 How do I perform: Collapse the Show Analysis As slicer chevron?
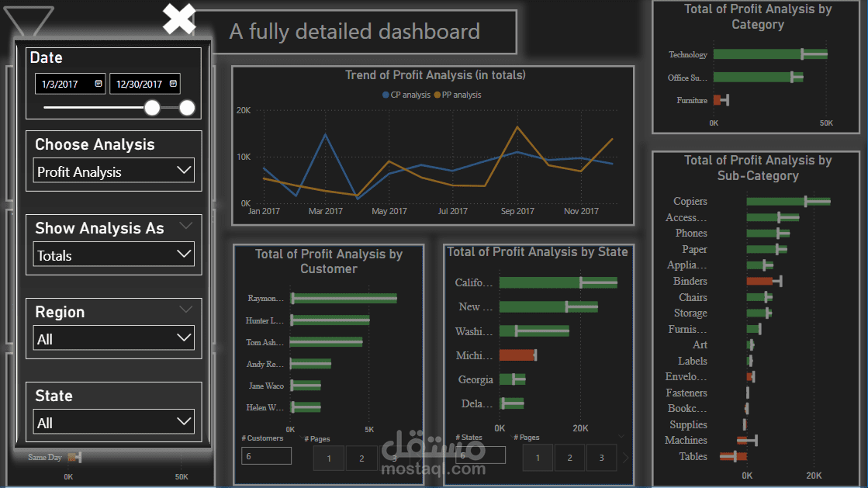186,226
